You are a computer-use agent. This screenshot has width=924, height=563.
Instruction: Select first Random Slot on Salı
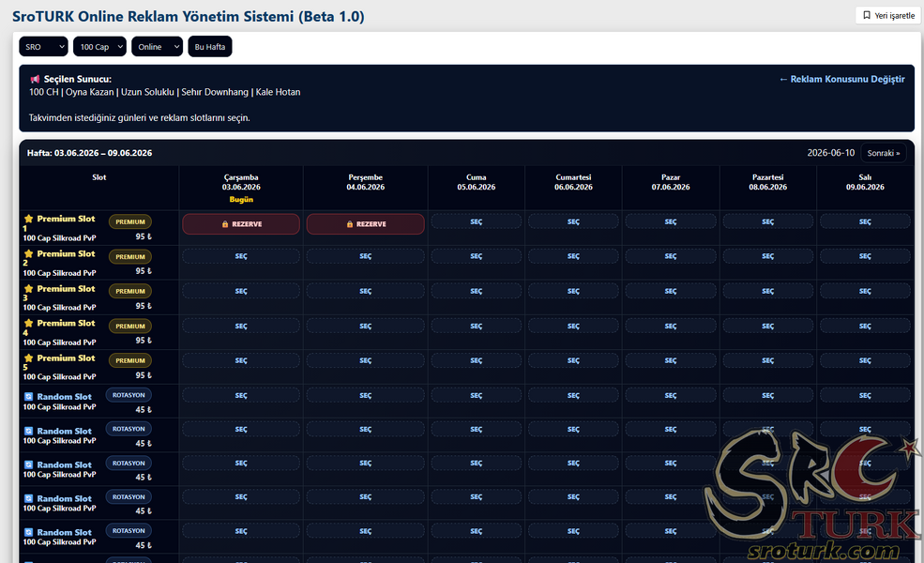(x=865, y=396)
